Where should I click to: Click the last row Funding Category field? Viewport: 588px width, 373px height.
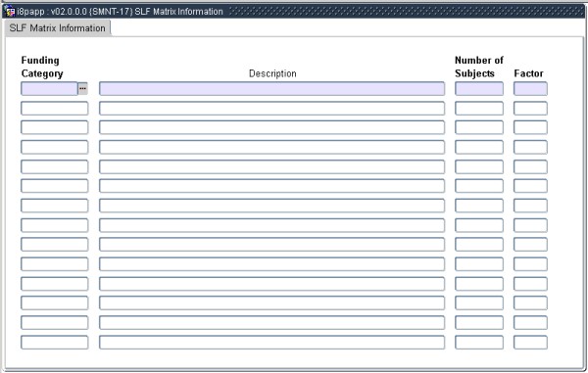[55, 343]
